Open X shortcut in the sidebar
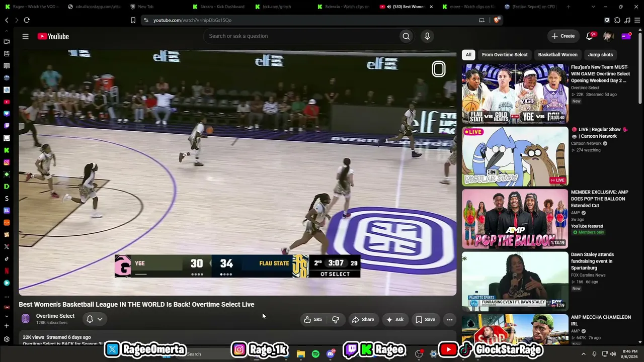644x362 pixels. (7, 246)
